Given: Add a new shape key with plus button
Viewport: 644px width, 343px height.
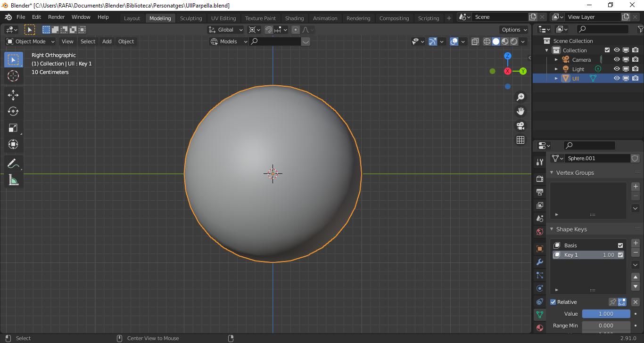Looking at the screenshot, I should (x=636, y=243).
